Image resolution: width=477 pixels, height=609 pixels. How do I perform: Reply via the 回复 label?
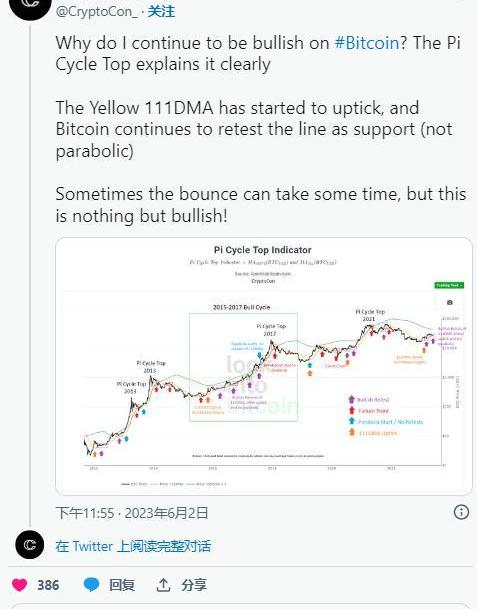pos(122,585)
